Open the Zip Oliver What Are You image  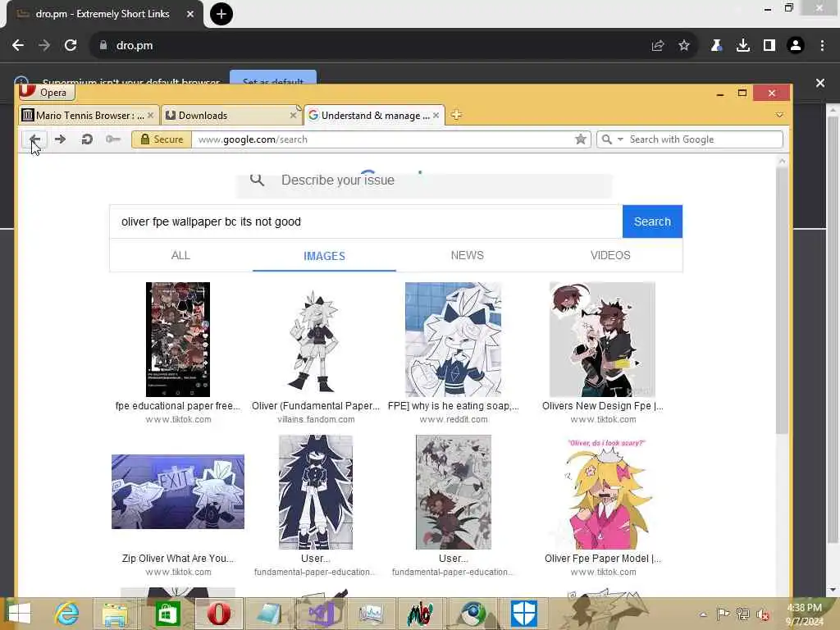click(x=178, y=492)
